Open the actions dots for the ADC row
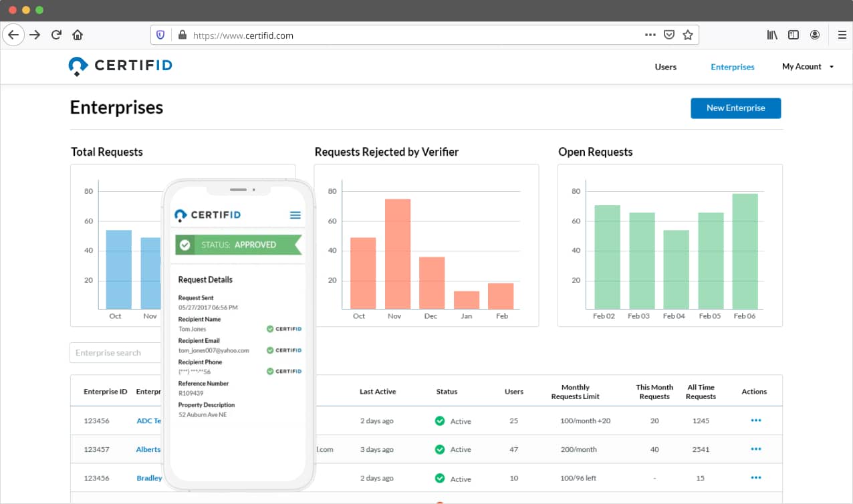 point(756,420)
